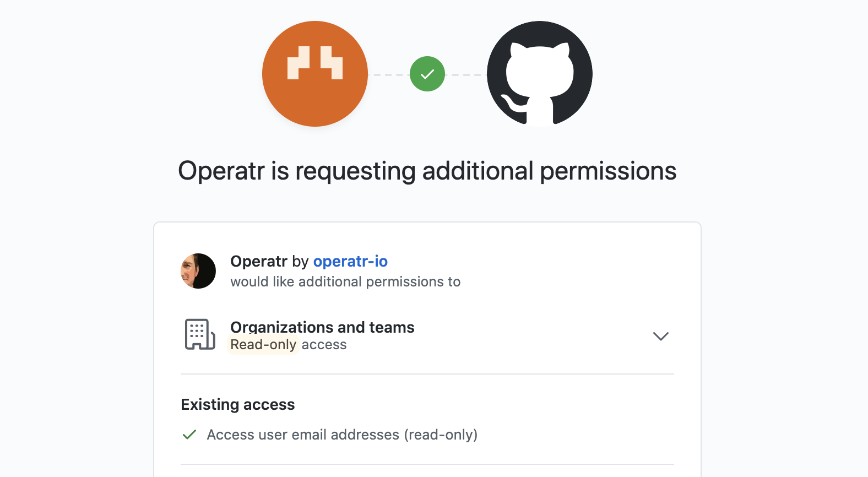Click dashed connector between checkmark and GitHub logo

pos(466,74)
